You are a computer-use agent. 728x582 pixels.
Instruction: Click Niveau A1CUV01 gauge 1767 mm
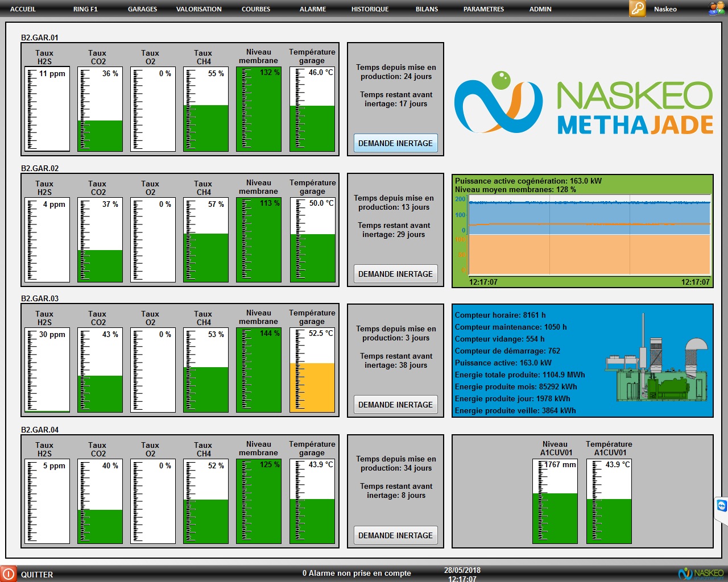pos(555,501)
